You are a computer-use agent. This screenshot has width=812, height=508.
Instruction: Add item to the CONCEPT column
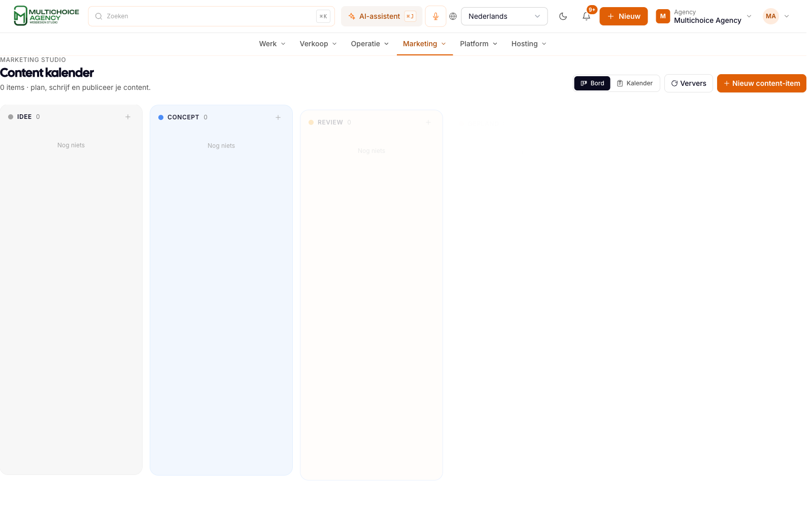[x=278, y=117]
